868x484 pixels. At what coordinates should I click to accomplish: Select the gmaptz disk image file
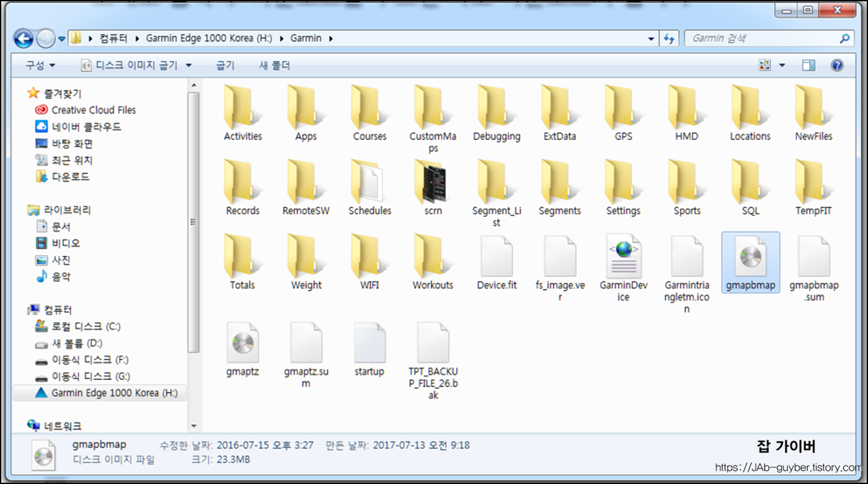click(x=242, y=349)
